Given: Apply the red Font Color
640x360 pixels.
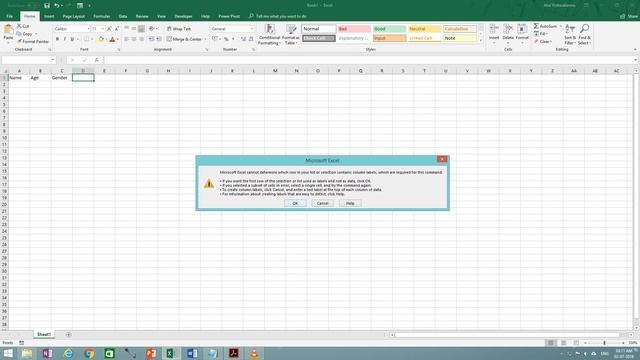Looking at the screenshot, I should pyautogui.click(x=112, y=39).
